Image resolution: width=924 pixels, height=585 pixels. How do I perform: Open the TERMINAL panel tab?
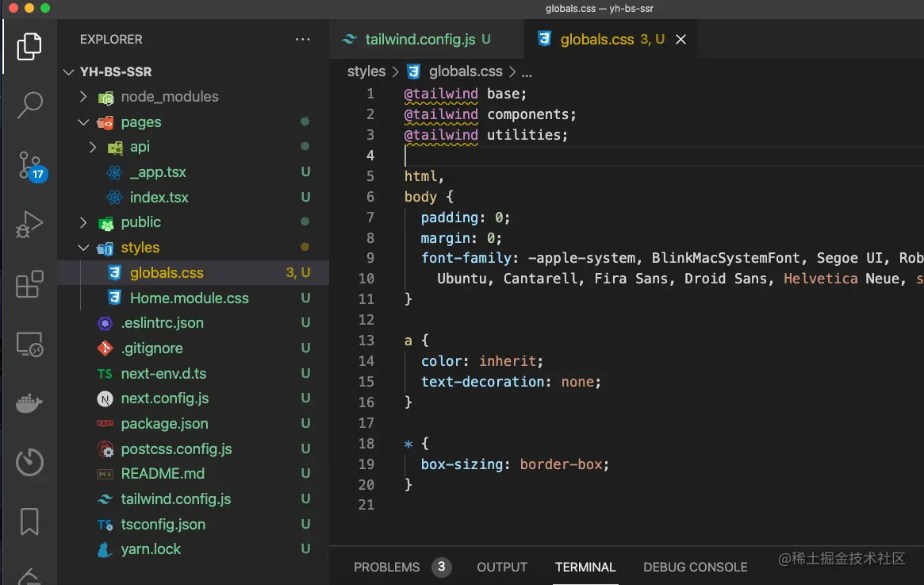[585, 567]
